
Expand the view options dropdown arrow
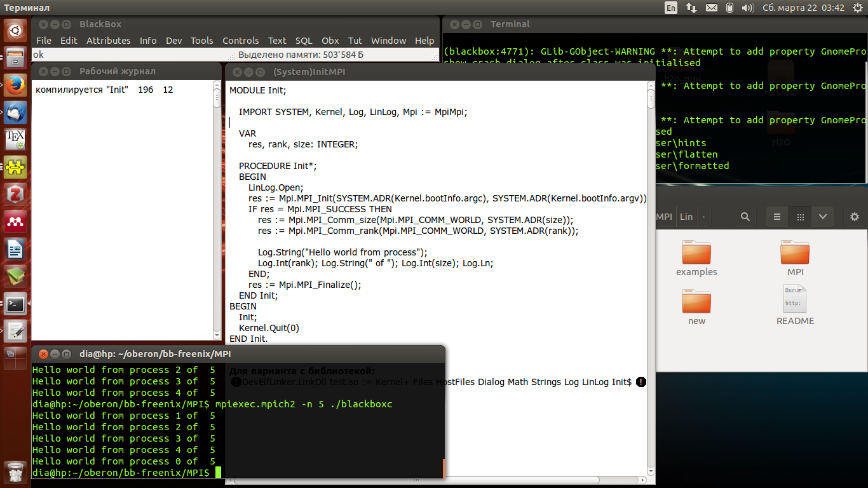tap(822, 217)
